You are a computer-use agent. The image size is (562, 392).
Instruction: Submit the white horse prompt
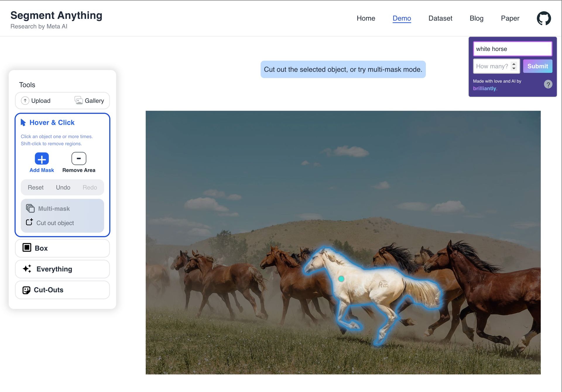(x=538, y=66)
